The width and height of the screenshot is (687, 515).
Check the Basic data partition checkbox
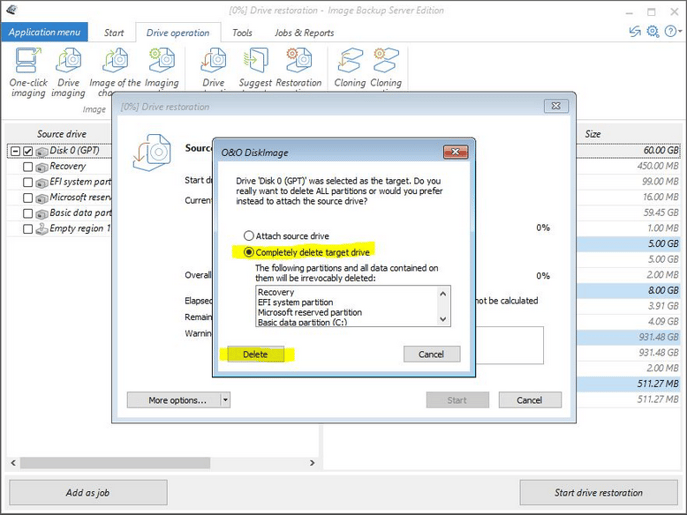pos(28,213)
